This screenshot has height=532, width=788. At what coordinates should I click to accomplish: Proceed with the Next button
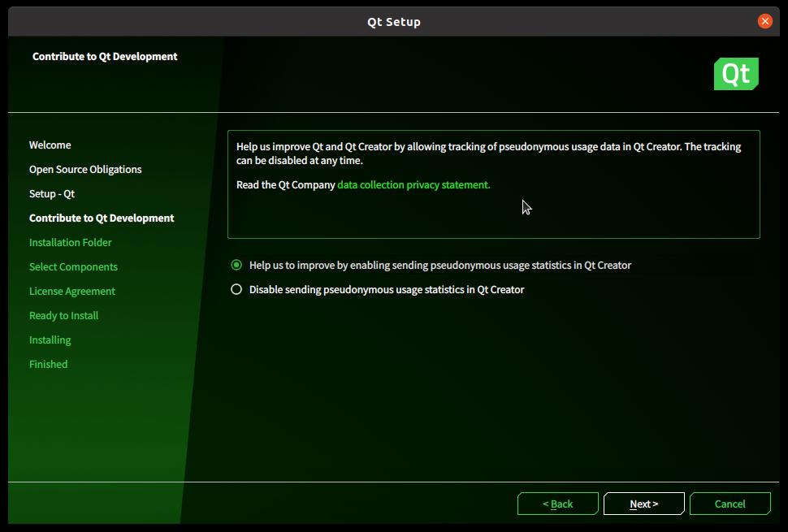click(643, 504)
